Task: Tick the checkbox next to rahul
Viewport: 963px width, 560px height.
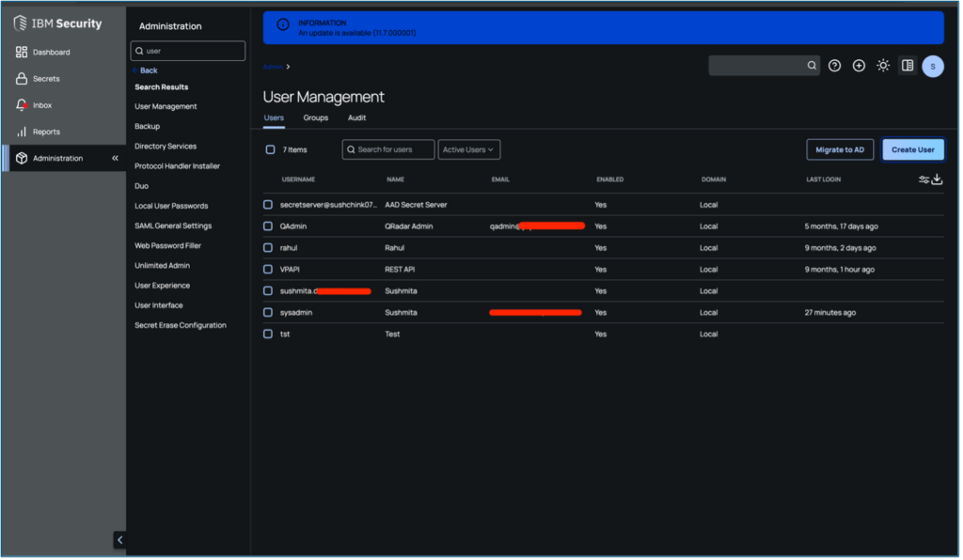Action: pyautogui.click(x=268, y=248)
